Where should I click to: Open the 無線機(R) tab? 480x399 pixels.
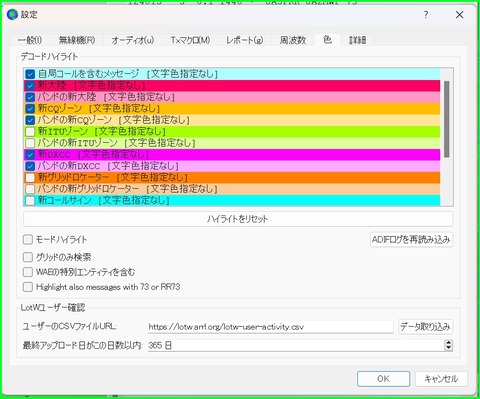pyautogui.click(x=77, y=40)
